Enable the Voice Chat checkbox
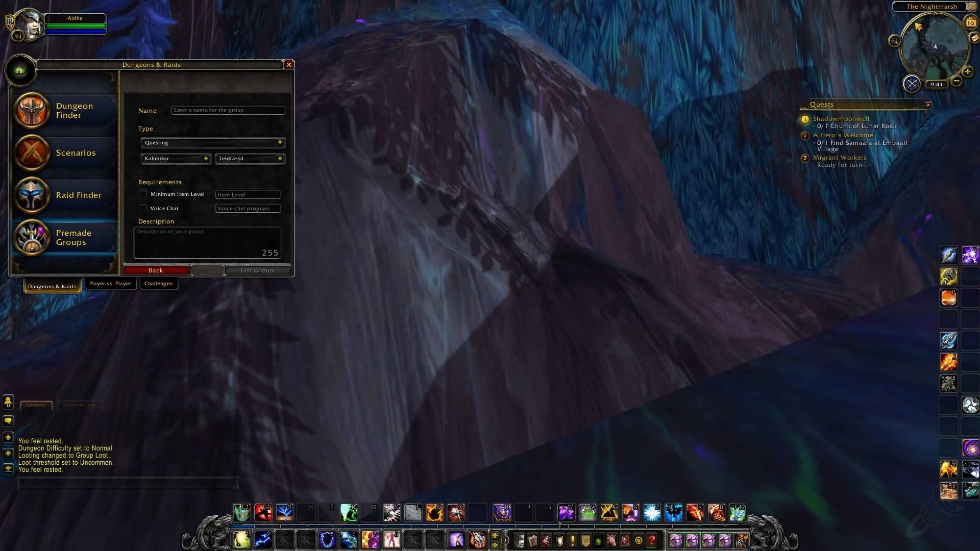This screenshot has width=980, height=551. pyautogui.click(x=143, y=208)
